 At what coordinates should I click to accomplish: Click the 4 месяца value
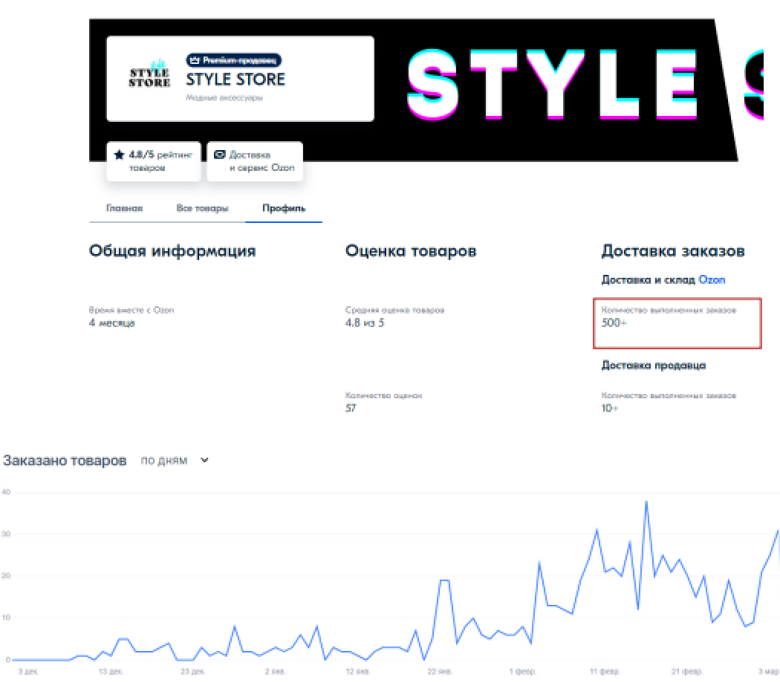point(112,323)
